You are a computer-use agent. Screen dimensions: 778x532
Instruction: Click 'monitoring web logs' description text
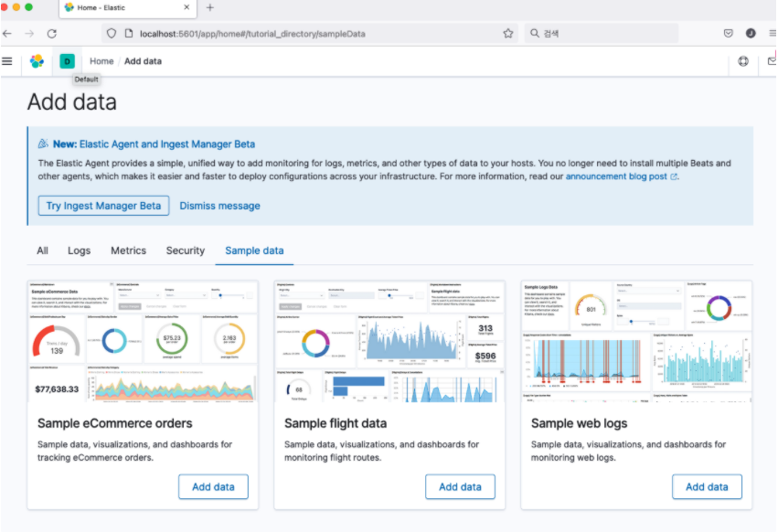click(x=572, y=458)
